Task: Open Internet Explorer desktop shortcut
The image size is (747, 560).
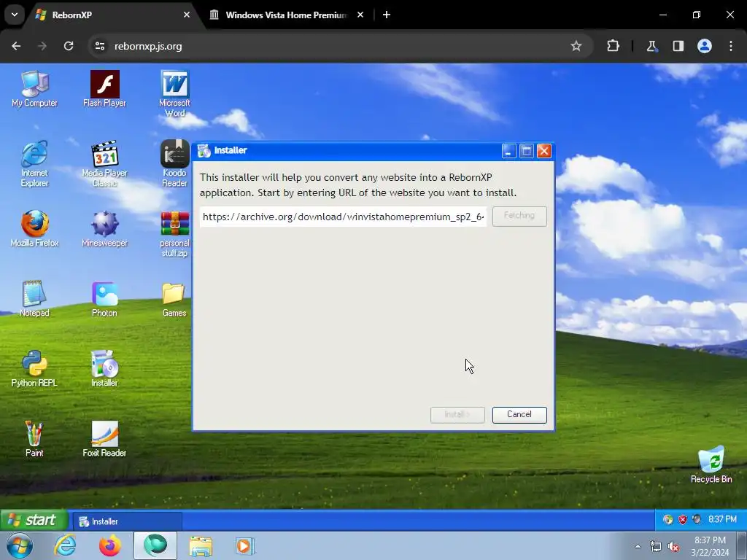Action: (x=34, y=164)
